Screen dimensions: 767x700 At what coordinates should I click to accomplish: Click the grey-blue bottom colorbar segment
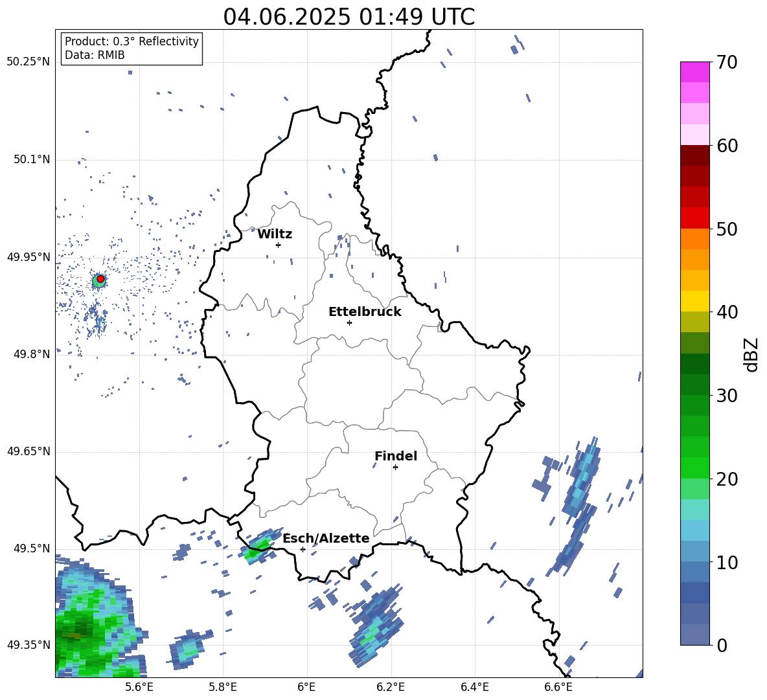(694, 635)
